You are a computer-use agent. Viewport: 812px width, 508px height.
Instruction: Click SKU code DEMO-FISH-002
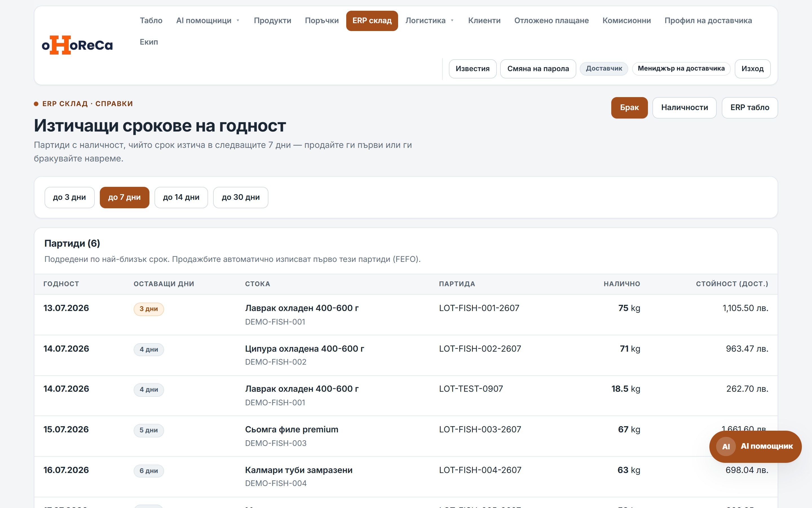tap(275, 362)
